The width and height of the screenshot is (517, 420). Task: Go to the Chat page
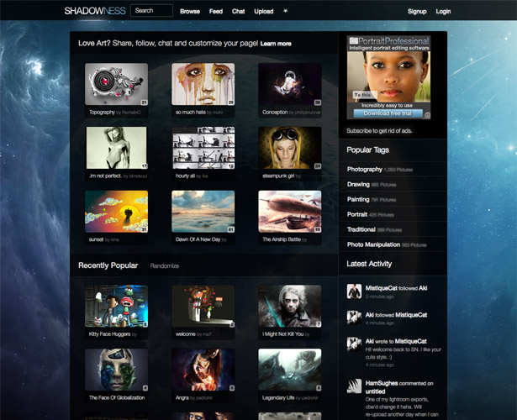pyautogui.click(x=238, y=11)
